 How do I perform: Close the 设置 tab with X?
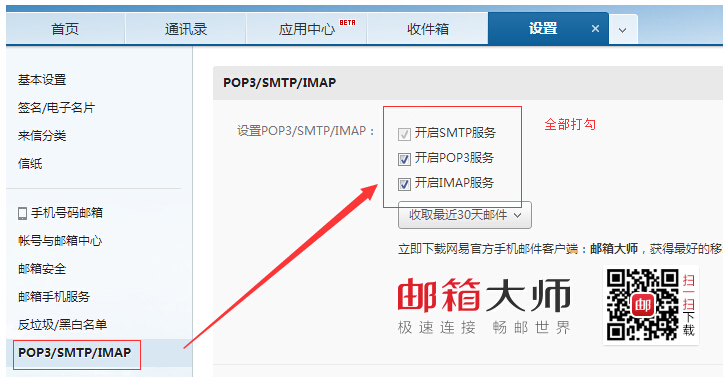(595, 29)
